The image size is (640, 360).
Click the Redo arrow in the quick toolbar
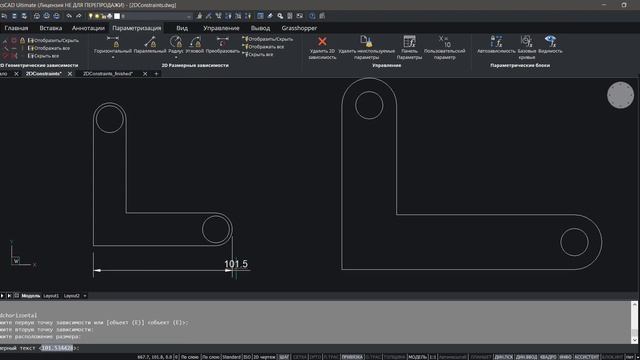79,16
